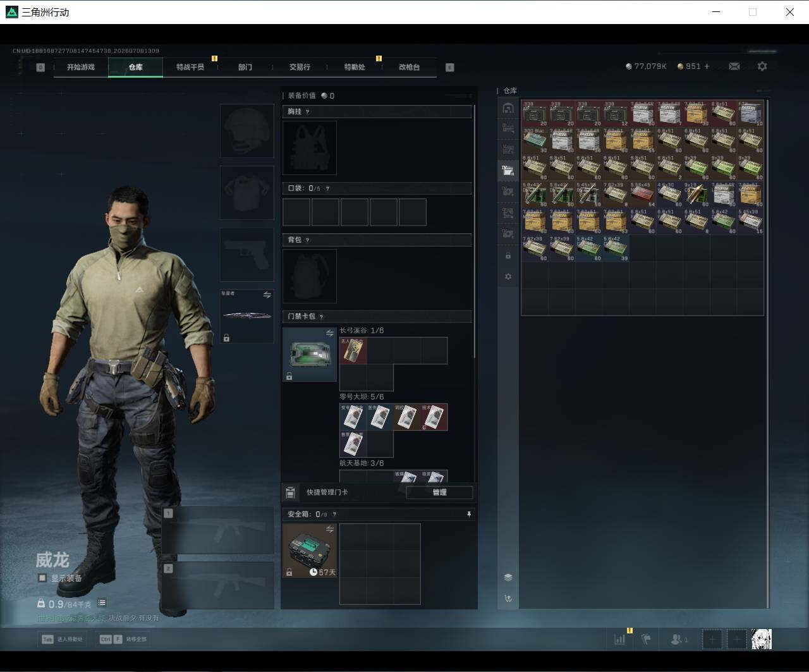Click the 951 gold currency balance

[x=689, y=66]
